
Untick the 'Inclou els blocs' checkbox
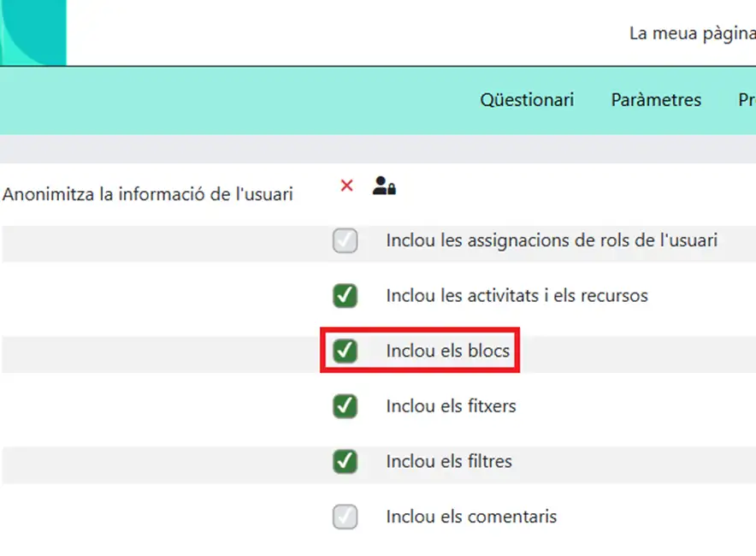click(x=346, y=351)
